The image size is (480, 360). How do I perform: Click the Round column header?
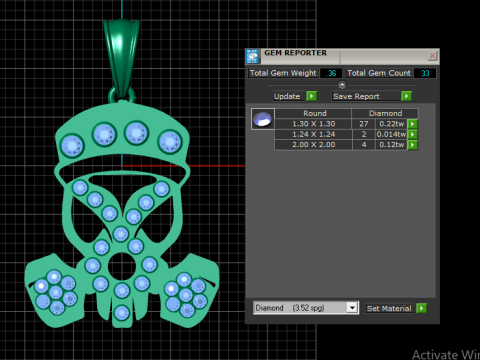[313, 113]
